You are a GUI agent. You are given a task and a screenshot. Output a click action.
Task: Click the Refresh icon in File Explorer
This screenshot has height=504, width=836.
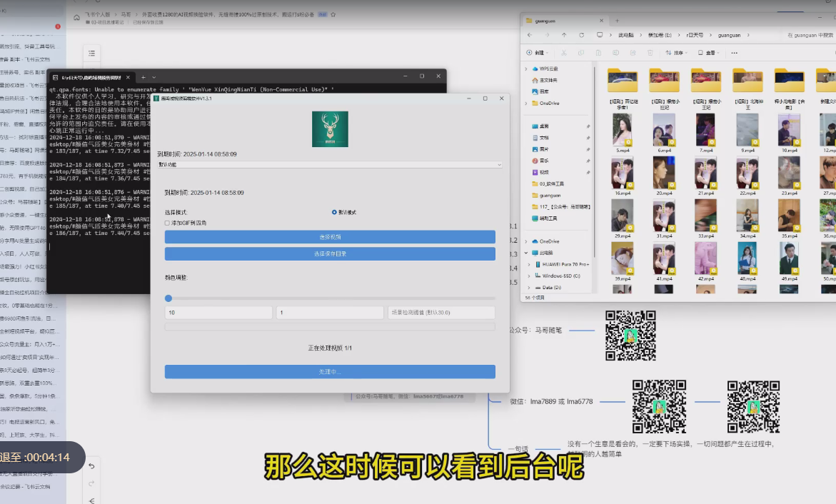(581, 34)
